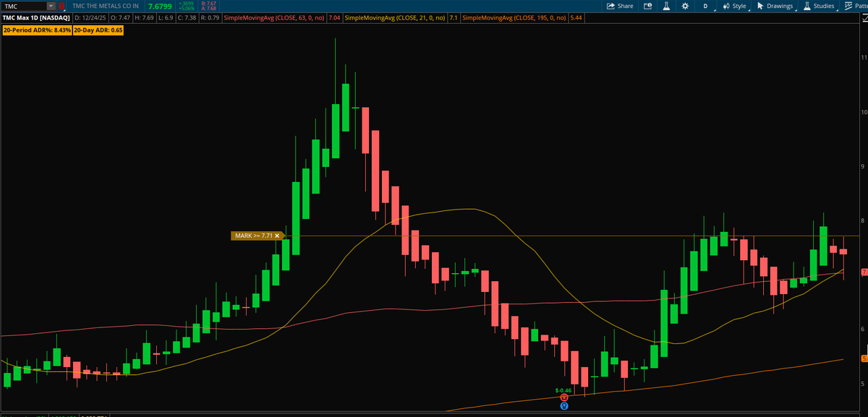Click the 20-Period ADR% 8.43% label
The image size is (868, 417).
(36, 30)
